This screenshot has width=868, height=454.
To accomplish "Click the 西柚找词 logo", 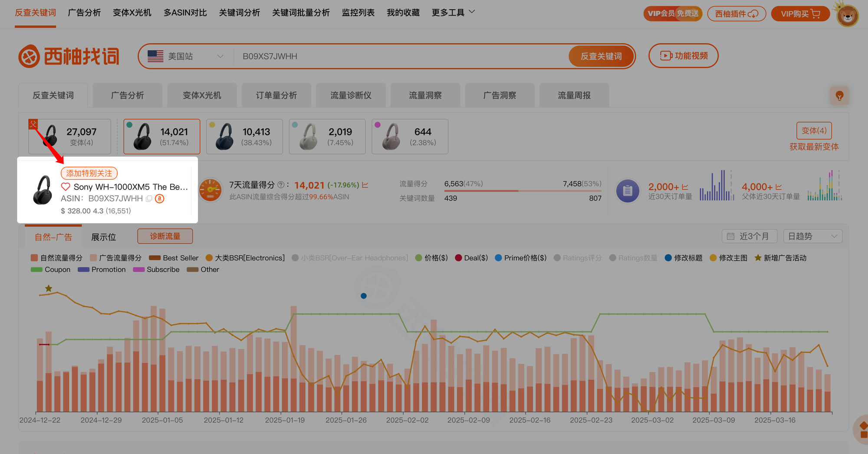I will click(x=69, y=56).
